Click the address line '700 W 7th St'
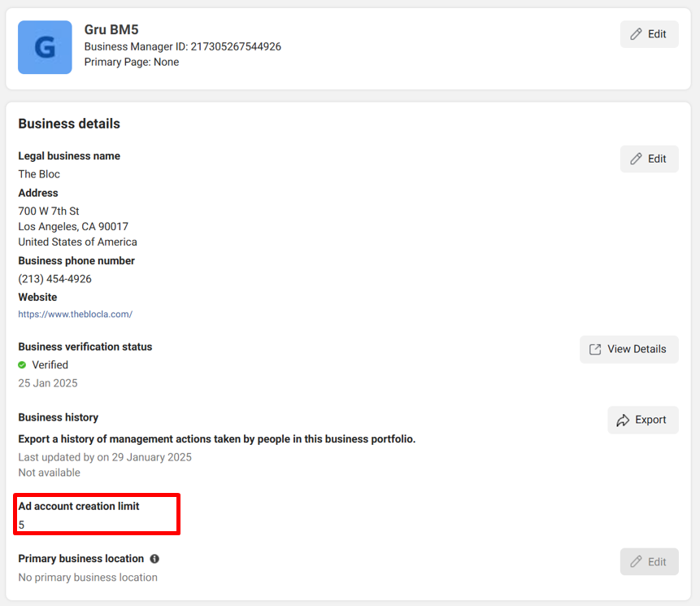This screenshot has width=700, height=606. (49, 211)
